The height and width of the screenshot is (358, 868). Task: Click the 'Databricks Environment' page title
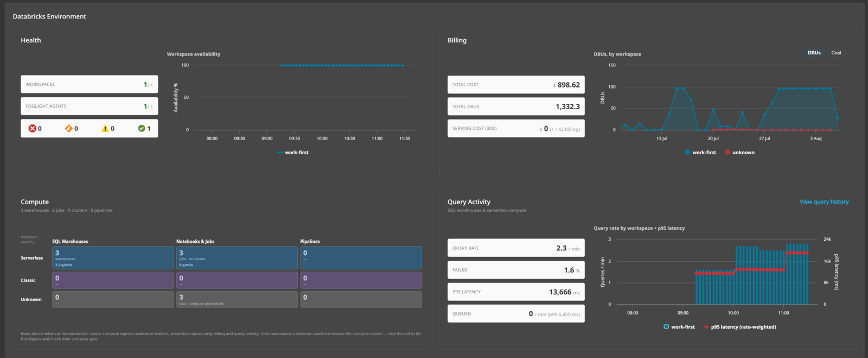coord(49,16)
